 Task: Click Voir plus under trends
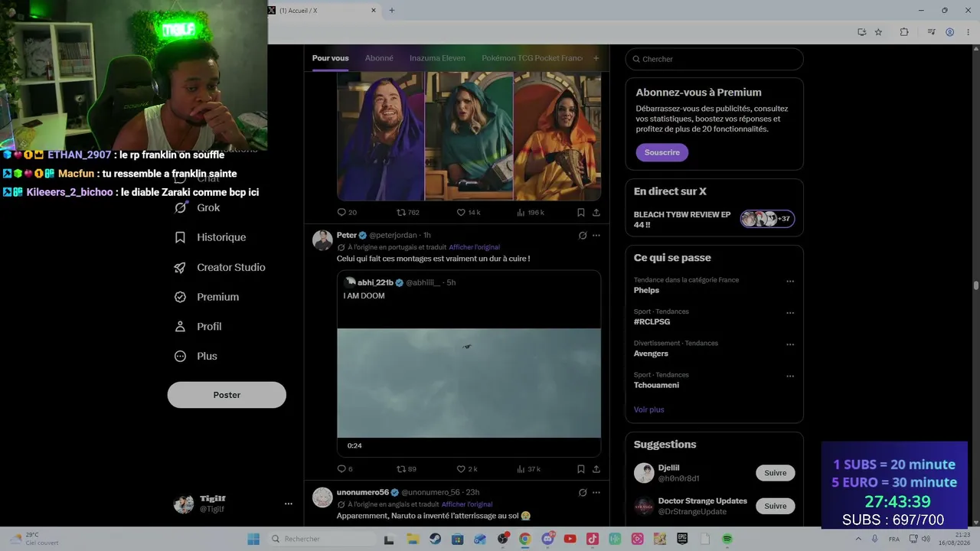(x=648, y=410)
